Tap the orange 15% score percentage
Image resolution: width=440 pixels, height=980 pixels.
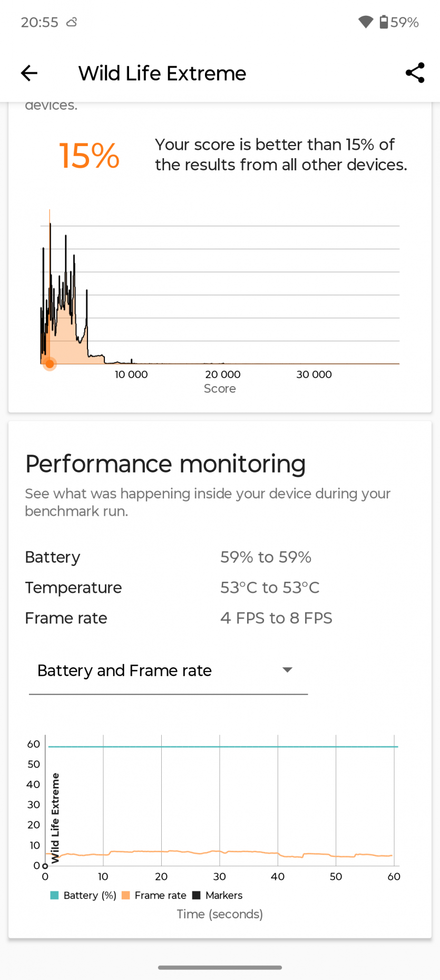89,156
